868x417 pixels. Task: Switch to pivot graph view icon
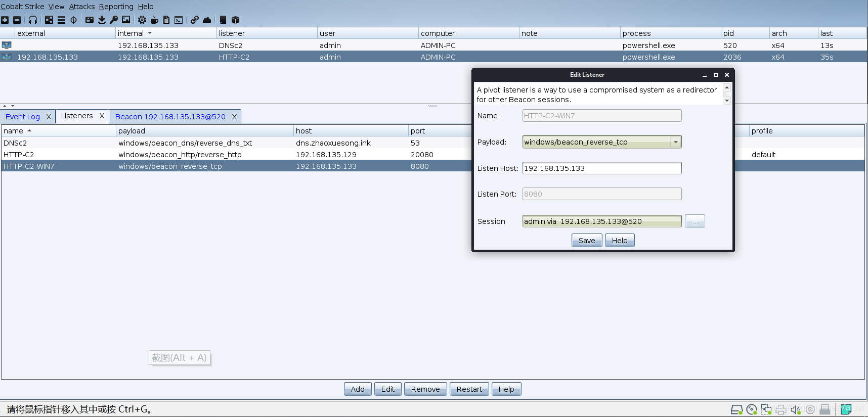[x=49, y=20]
